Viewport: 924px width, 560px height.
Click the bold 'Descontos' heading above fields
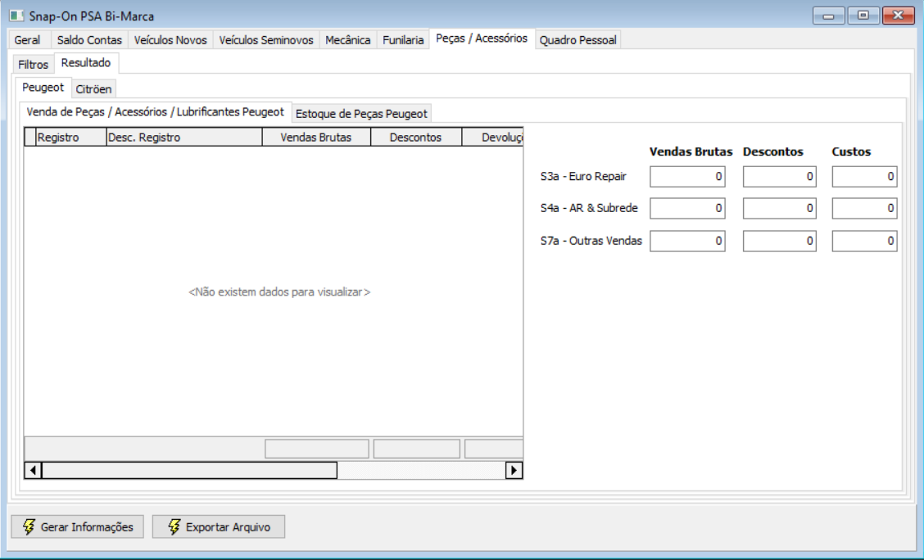(773, 152)
